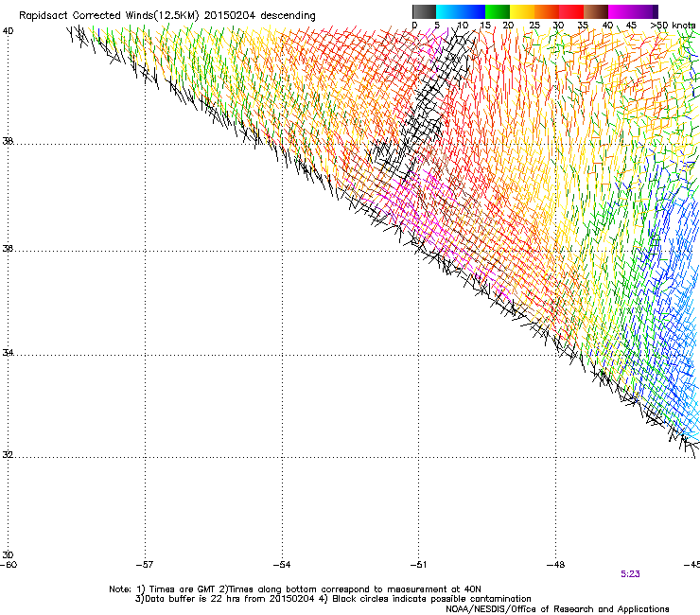Click the longitude axis label '-48'
The image size is (700, 615).
tap(556, 564)
